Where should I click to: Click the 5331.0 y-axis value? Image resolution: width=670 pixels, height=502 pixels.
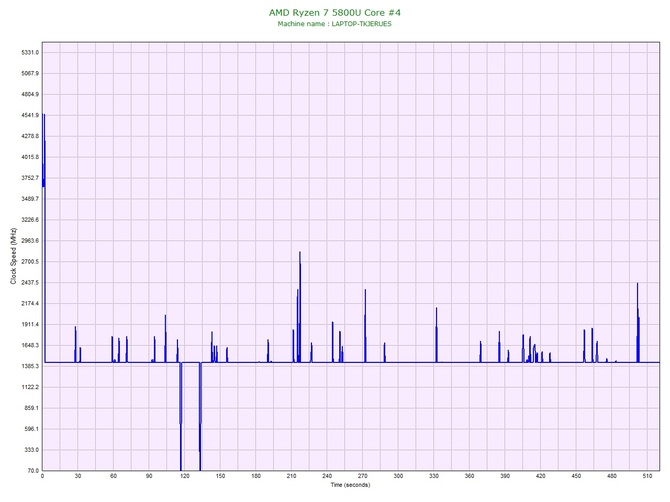click(30, 53)
